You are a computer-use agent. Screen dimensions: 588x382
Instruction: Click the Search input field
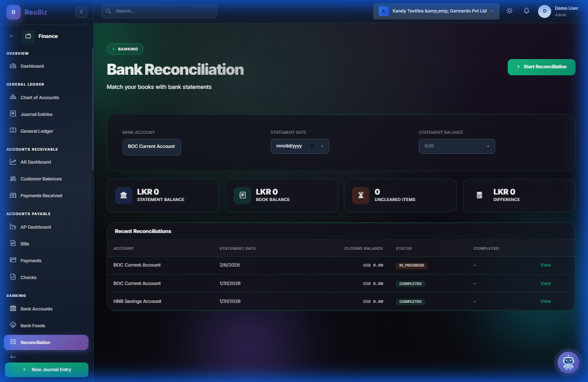click(x=159, y=10)
